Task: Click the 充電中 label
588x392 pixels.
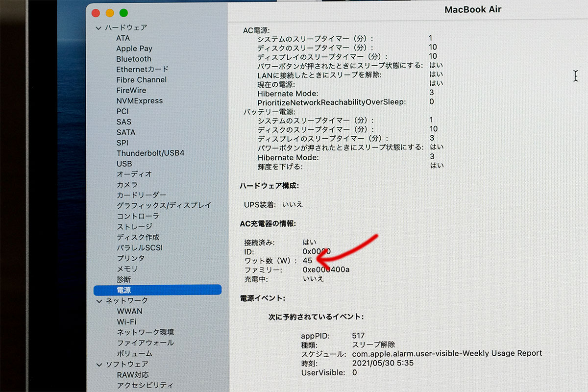Action: point(256,279)
